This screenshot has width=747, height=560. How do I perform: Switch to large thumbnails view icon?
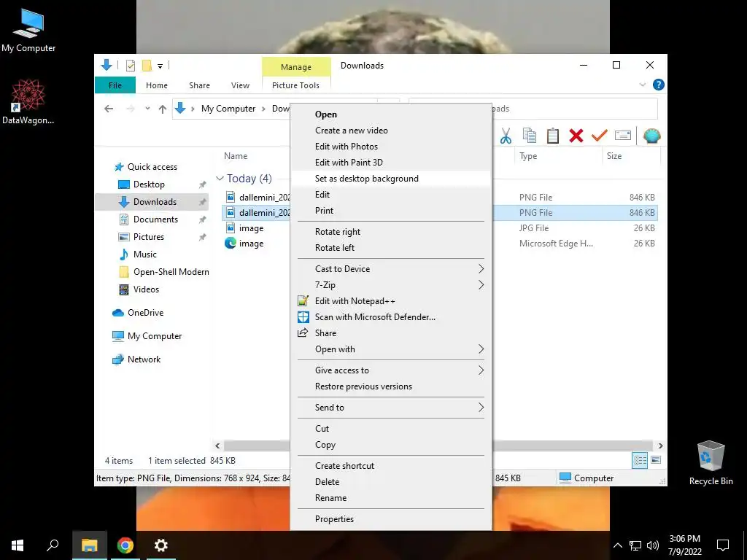click(x=656, y=460)
